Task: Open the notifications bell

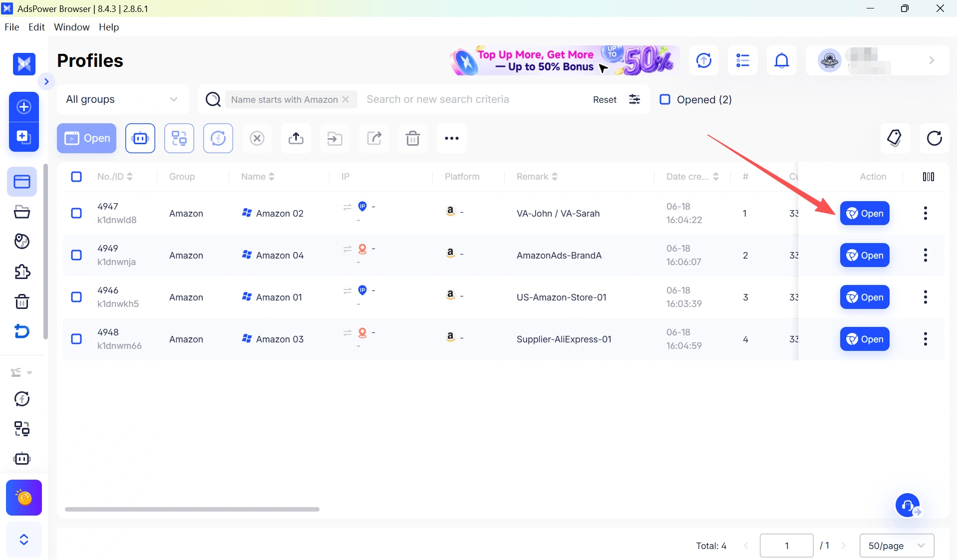Action: pos(782,60)
